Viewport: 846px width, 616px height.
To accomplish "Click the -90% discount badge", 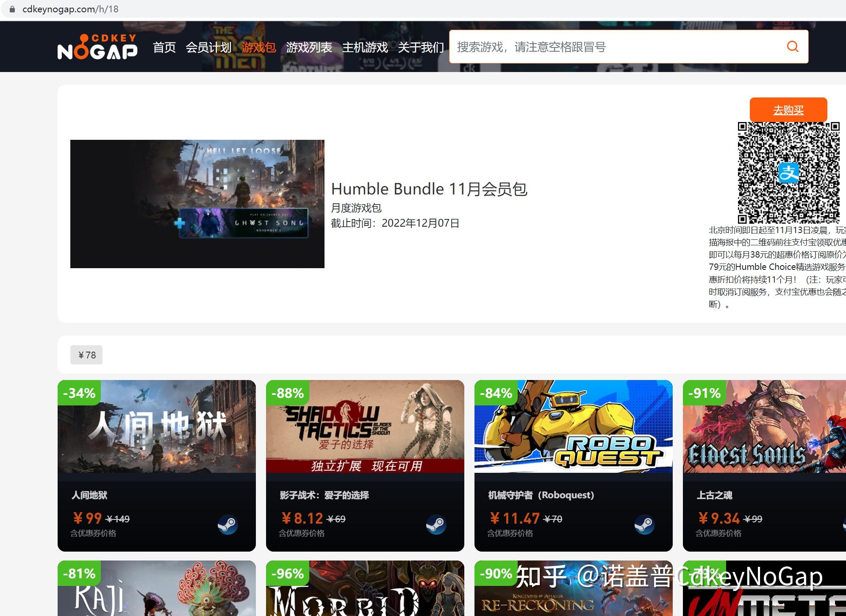I will click(496, 573).
